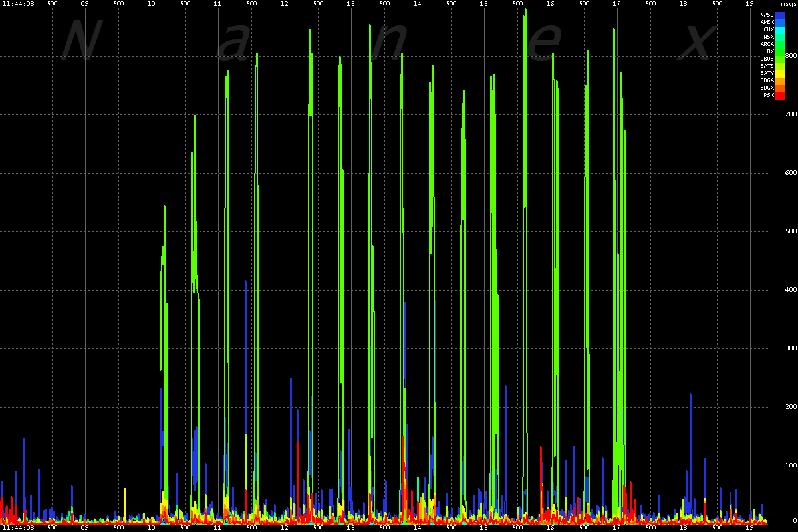Click second label '09' on bottom axis

click(x=84, y=528)
